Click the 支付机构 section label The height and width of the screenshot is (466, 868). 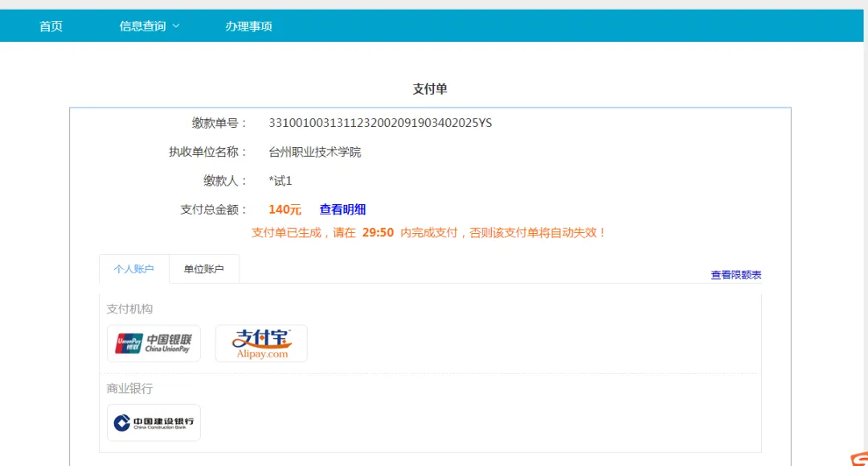[x=129, y=309]
